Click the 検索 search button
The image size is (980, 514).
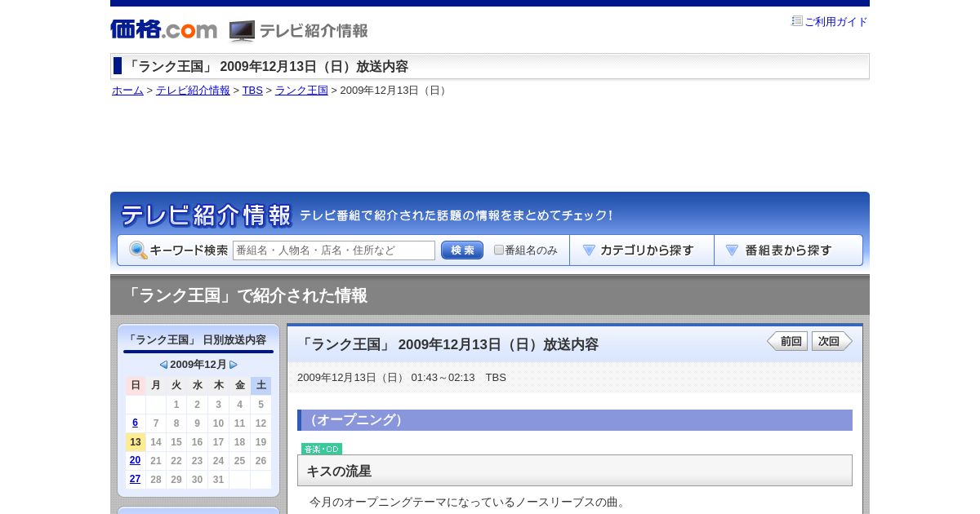coord(462,250)
